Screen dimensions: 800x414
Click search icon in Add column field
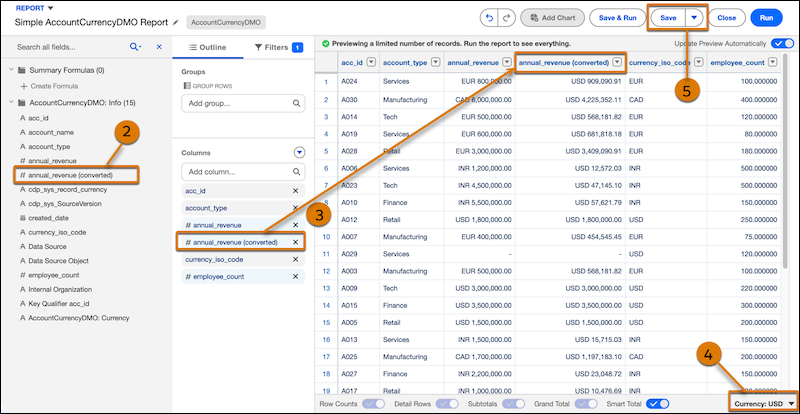coord(296,172)
